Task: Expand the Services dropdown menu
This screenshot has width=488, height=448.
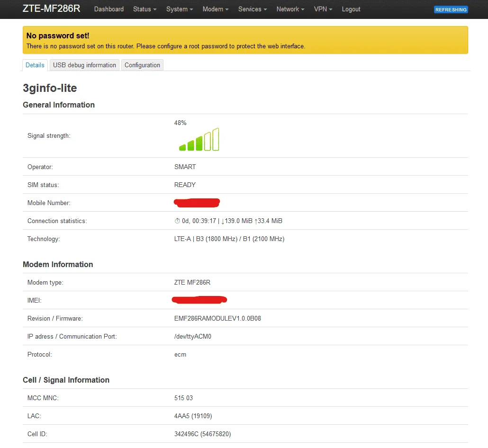Action: [253, 9]
